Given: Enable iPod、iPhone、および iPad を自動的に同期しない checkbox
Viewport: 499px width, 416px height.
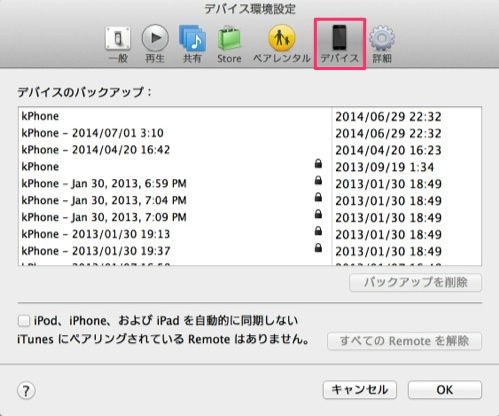Looking at the screenshot, I should (24, 321).
